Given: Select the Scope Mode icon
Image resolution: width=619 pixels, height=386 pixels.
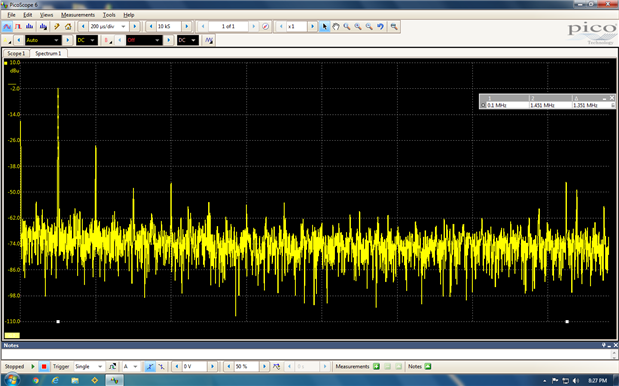Looking at the screenshot, I should (7, 26).
